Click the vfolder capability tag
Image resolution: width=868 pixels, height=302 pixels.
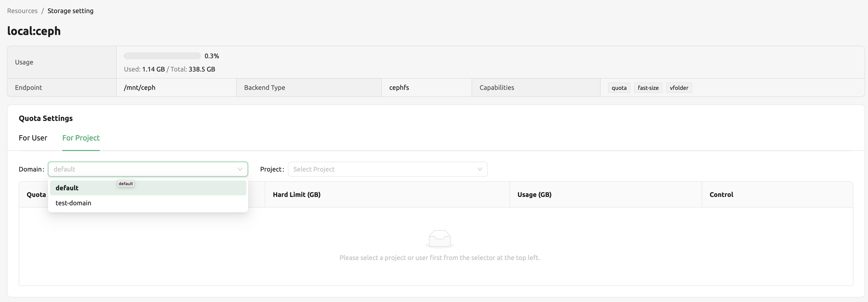[x=679, y=88]
